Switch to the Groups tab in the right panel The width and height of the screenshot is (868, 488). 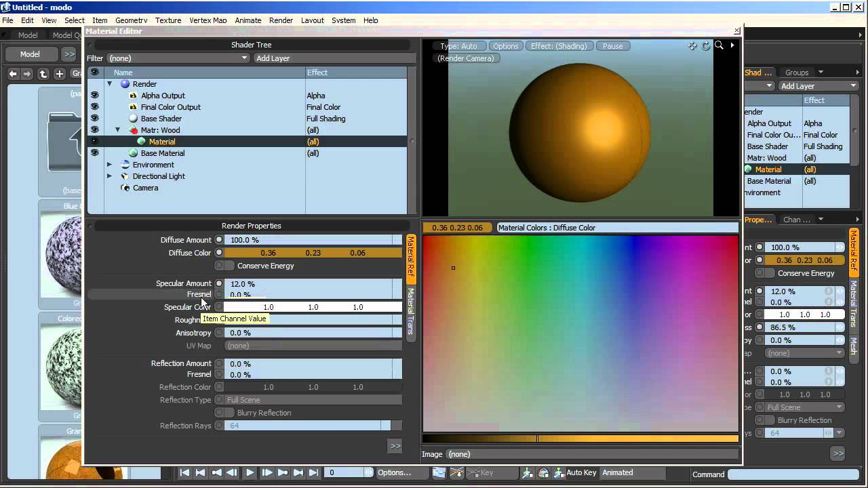coord(797,73)
